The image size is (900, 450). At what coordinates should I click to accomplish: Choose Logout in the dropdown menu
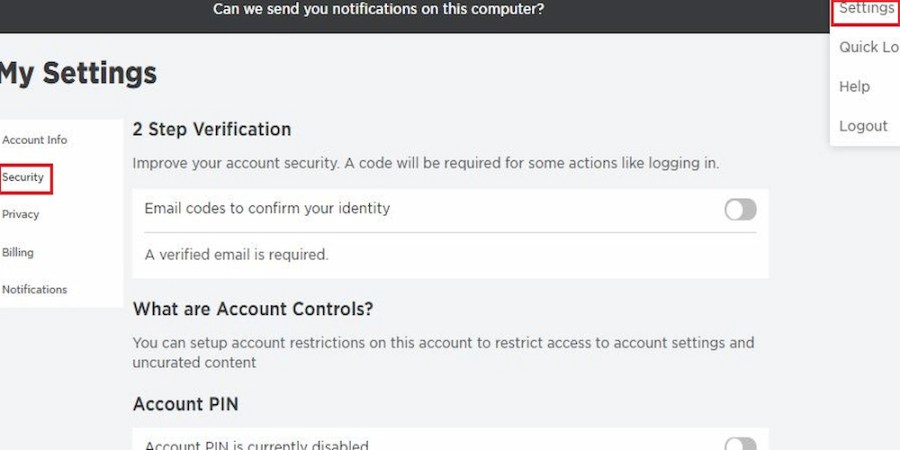click(x=863, y=126)
